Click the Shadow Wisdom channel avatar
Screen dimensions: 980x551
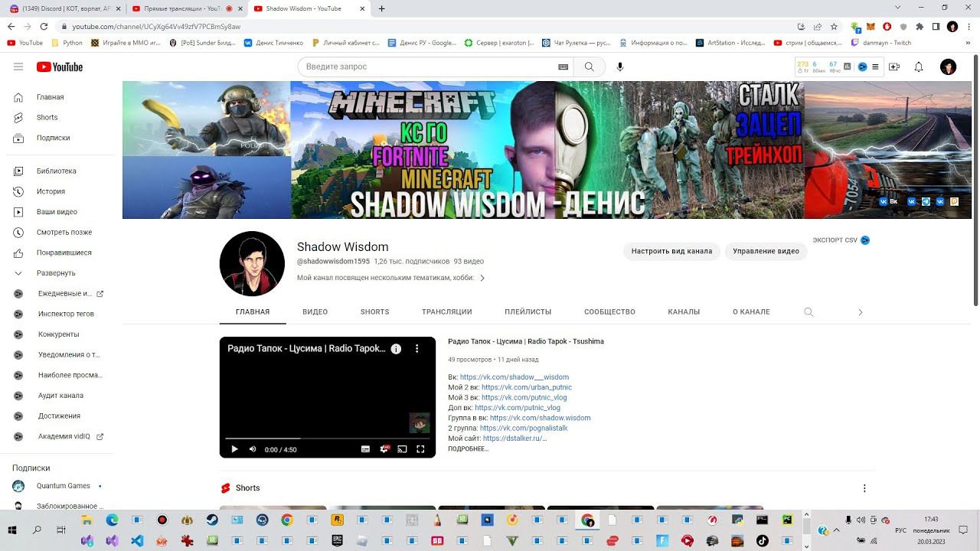click(x=252, y=263)
